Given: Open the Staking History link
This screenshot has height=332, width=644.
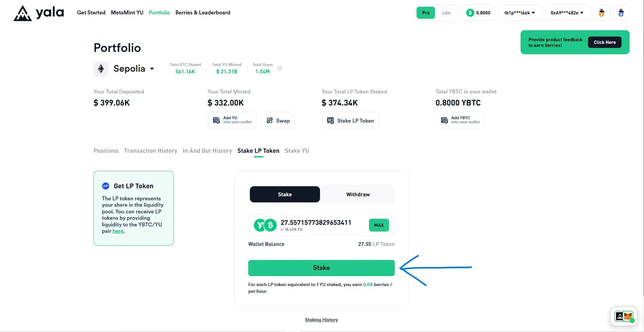Looking at the screenshot, I should pyautogui.click(x=321, y=320).
